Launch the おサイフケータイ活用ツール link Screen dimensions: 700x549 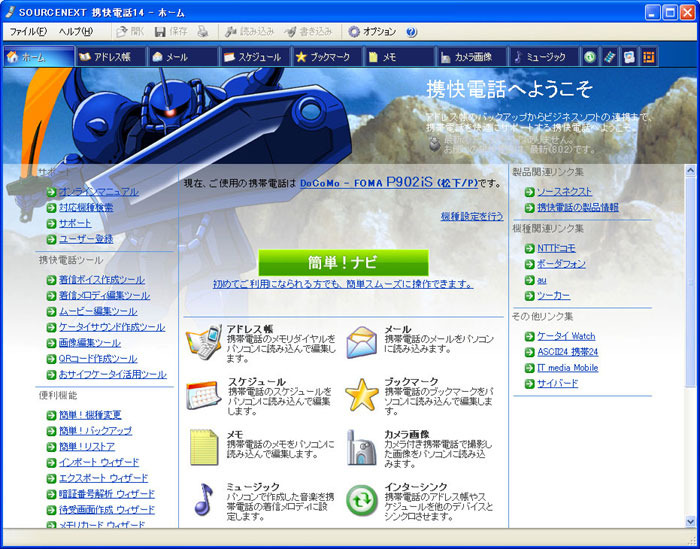pos(113,374)
